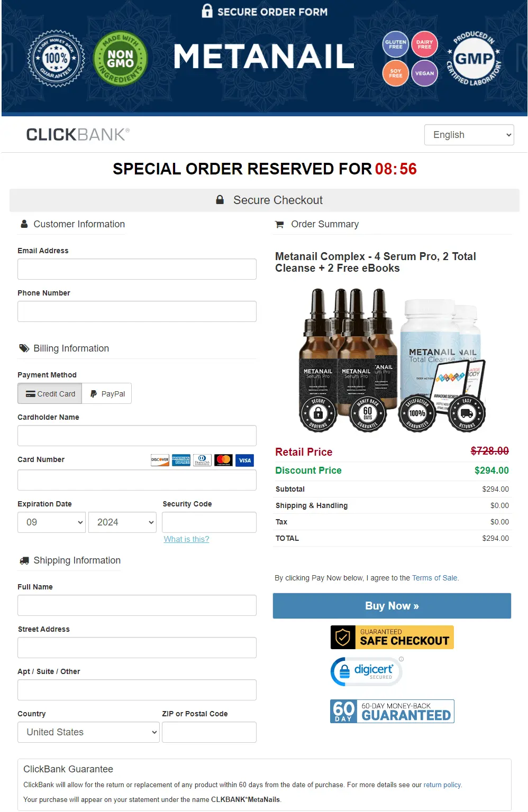This screenshot has height=812, width=528.
Task: Open the expiration year dropdown showing 2024
Action: [122, 522]
